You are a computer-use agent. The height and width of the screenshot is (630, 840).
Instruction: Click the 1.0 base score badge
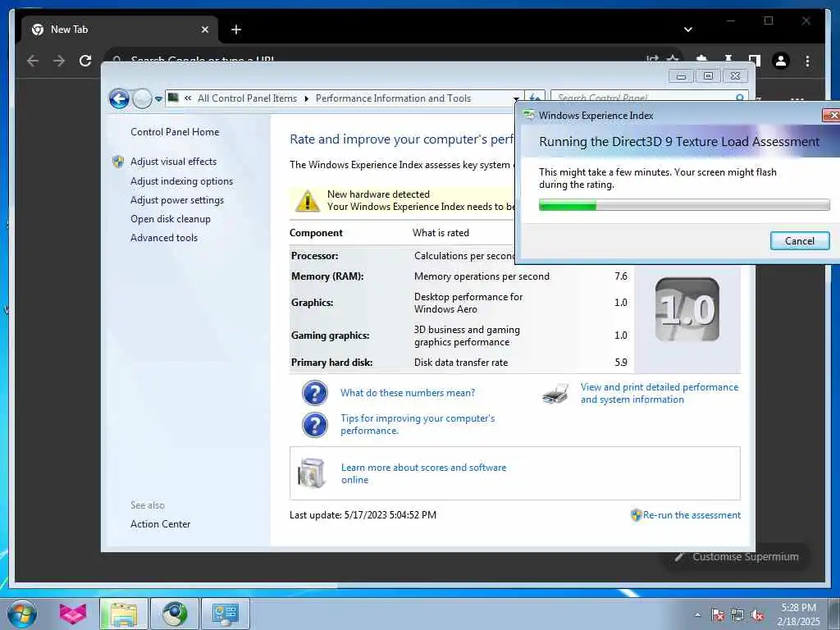[x=687, y=309]
